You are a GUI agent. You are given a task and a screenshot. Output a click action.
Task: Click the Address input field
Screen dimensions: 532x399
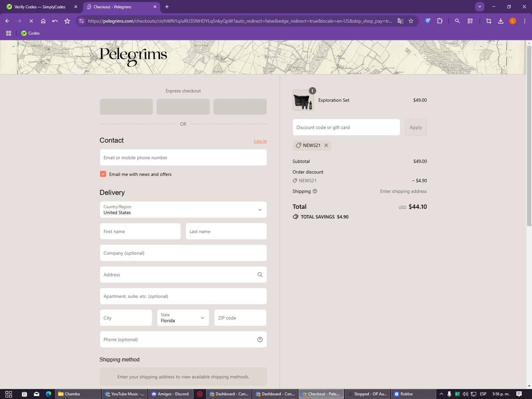183,275
